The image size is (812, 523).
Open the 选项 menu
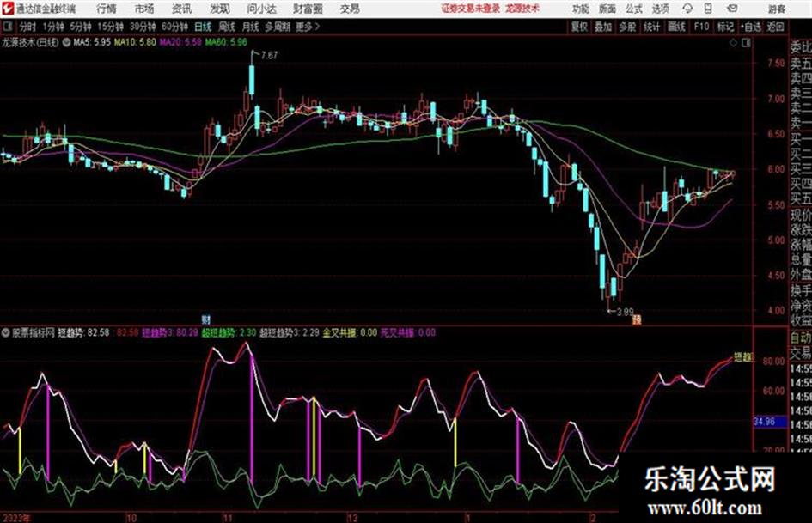[x=660, y=9]
